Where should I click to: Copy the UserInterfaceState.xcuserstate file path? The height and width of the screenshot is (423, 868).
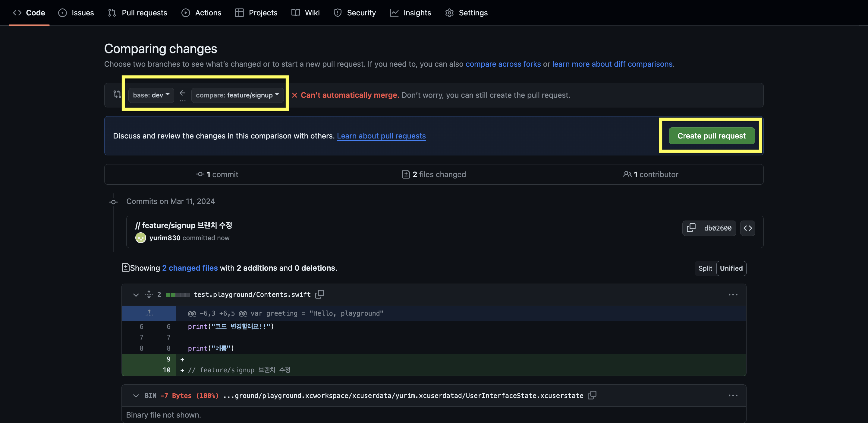[592, 395]
